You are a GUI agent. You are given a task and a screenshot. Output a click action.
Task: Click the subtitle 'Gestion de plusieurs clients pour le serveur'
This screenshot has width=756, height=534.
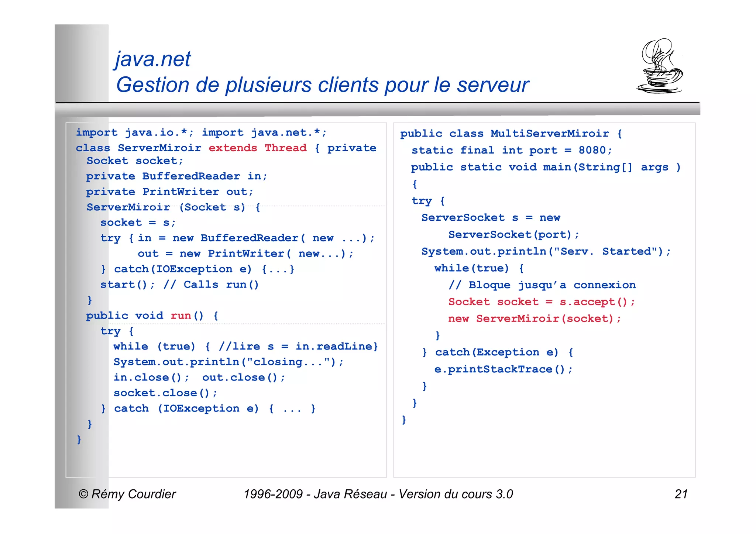[x=322, y=85]
